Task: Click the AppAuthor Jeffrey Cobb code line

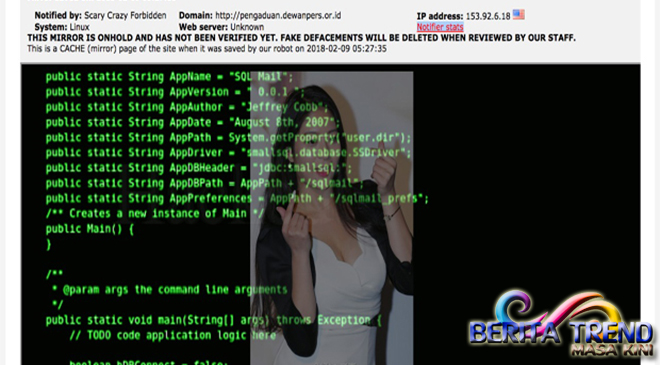Action: 186,107
